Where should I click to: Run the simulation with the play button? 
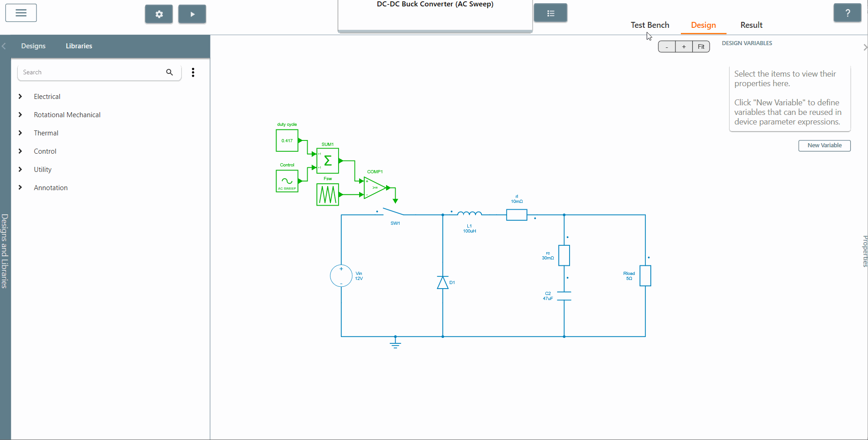(192, 14)
